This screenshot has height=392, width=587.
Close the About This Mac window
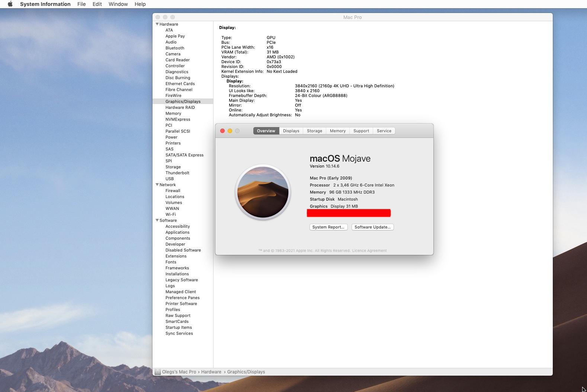(x=222, y=131)
